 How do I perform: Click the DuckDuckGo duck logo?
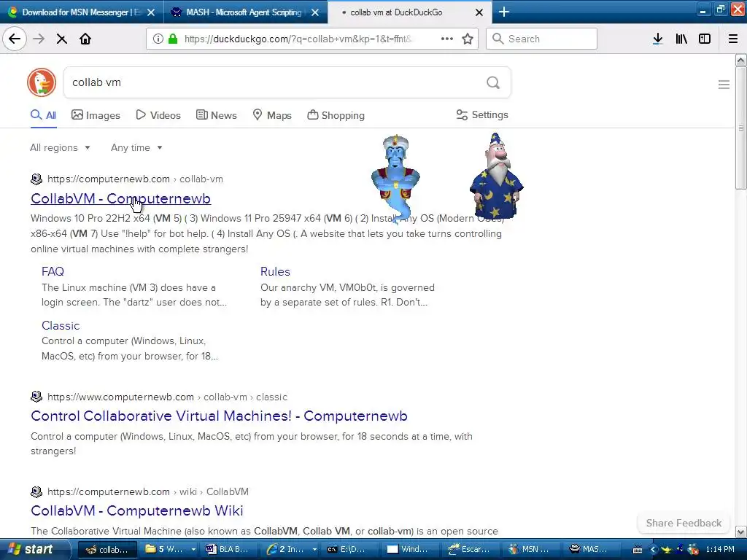tap(42, 82)
